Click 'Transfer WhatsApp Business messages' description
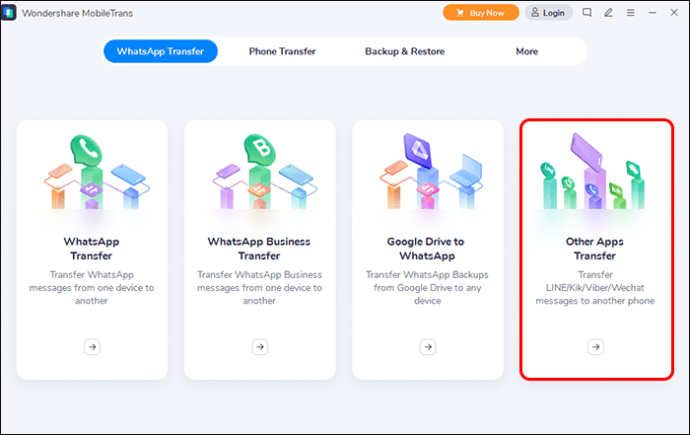The image size is (690, 435). pyautogui.click(x=260, y=288)
